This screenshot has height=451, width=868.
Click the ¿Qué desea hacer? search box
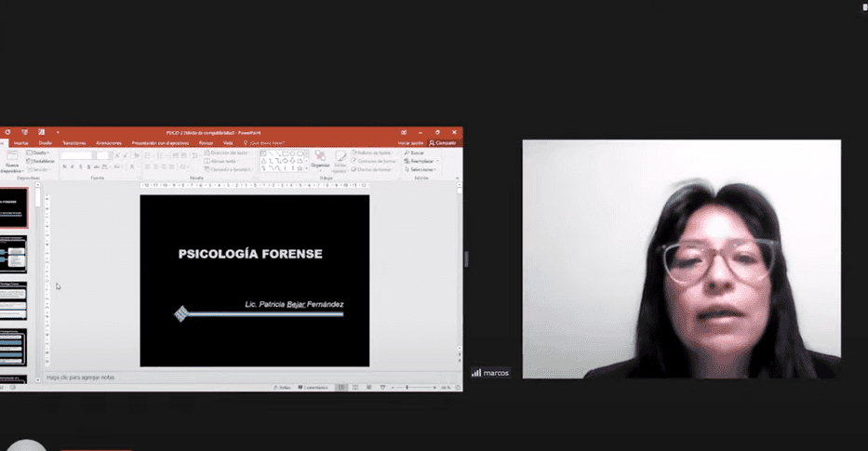click(264, 143)
